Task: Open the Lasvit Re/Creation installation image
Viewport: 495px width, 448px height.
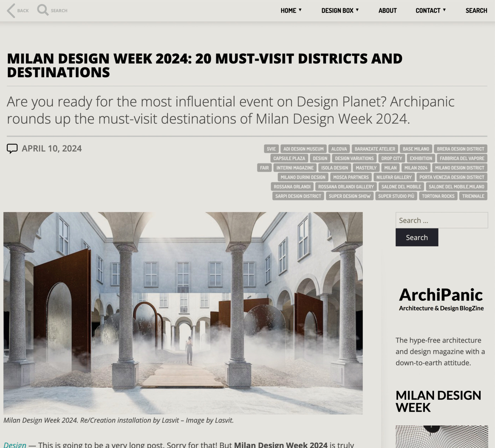Action: tap(183, 313)
